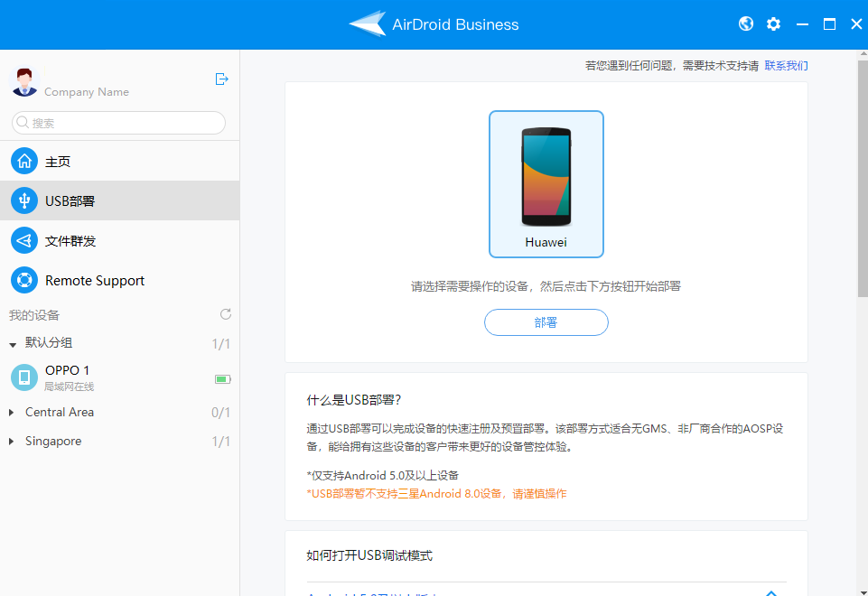Select the OPPO 1 device entry
868x596 pixels.
pos(119,377)
